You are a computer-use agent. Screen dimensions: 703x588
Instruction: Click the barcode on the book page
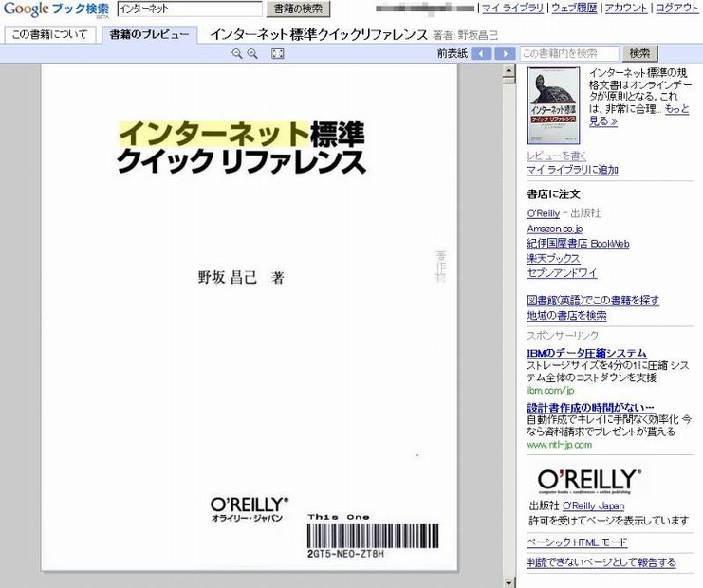373,536
